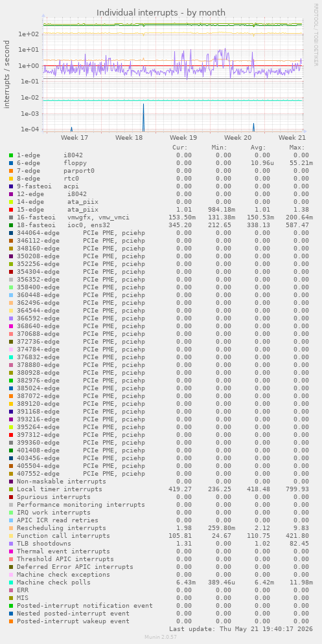Click the blue 6-edge floppy legend swatch
This screenshot has width=322, height=644.
[x=11, y=163]
